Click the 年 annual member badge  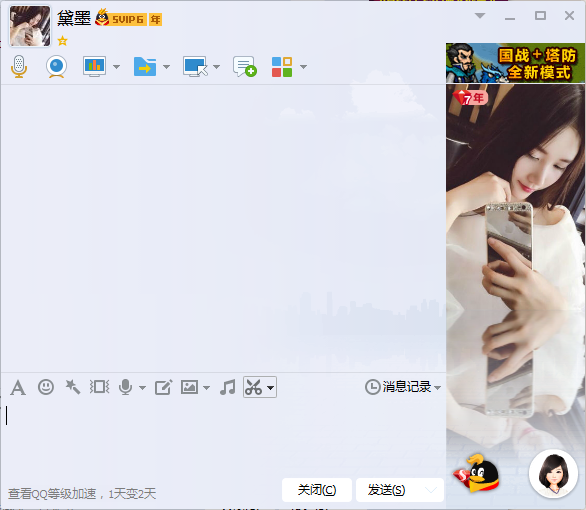[155, 19]
